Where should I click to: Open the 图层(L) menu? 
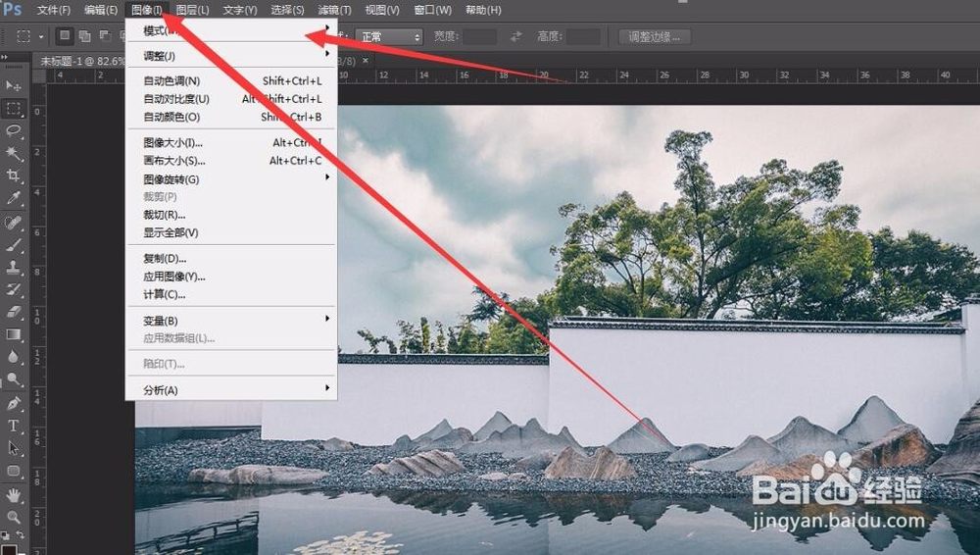192,10
